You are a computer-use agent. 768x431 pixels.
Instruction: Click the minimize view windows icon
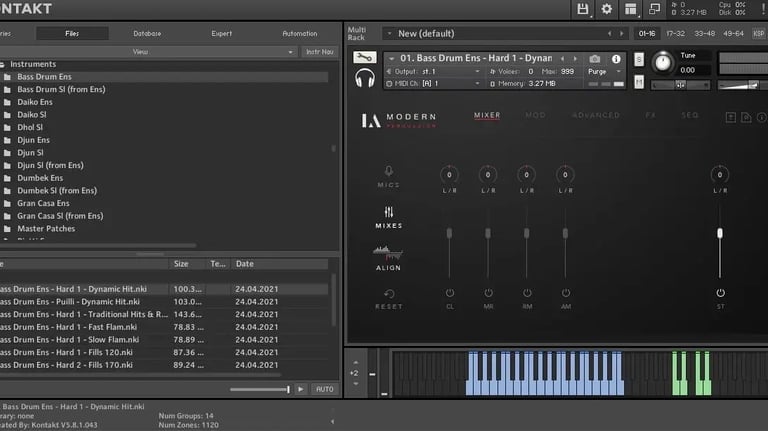click(654, 9)
